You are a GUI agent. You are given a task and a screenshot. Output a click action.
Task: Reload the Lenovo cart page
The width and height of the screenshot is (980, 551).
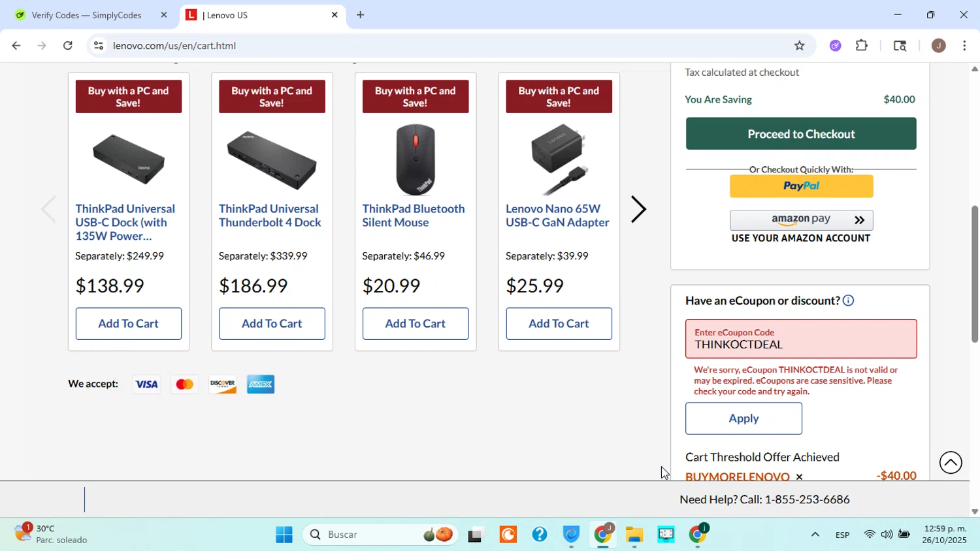68,46
